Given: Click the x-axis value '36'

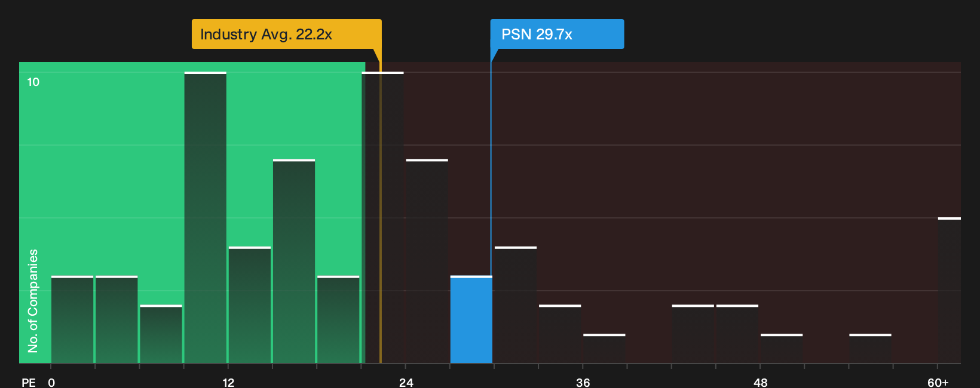Looking at the screenshot, I should click(583, 382).
